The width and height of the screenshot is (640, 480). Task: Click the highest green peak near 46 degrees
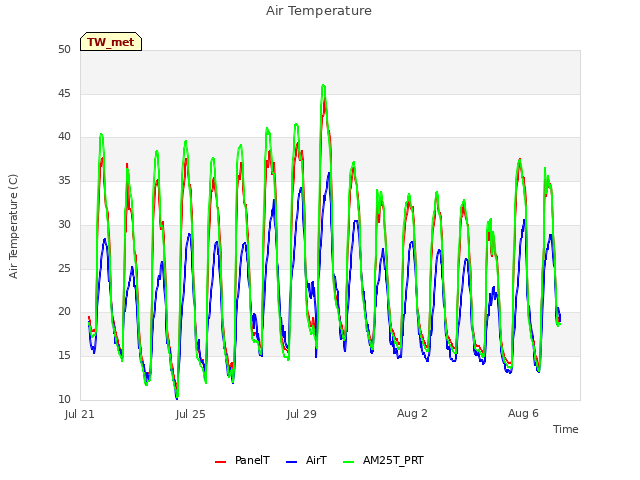323,86
